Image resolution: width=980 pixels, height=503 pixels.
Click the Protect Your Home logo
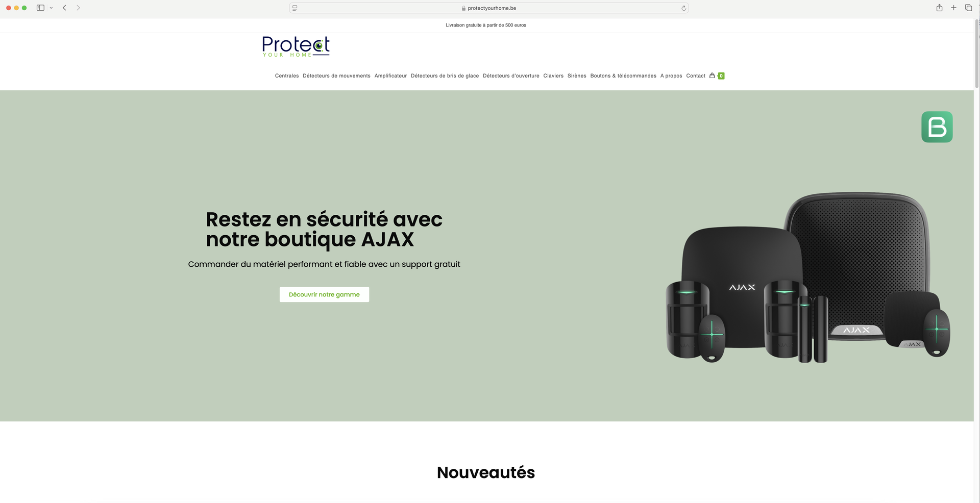[296, 46]
